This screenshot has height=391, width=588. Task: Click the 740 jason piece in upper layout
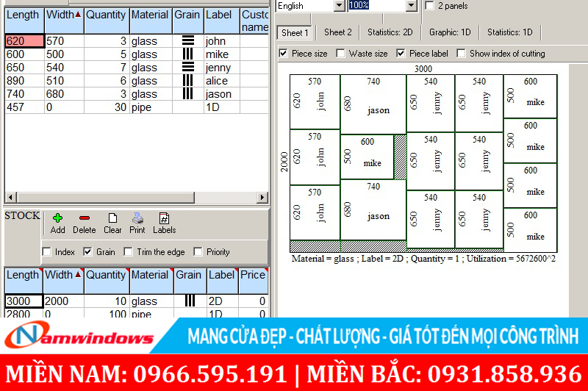[x=373, y=104]
